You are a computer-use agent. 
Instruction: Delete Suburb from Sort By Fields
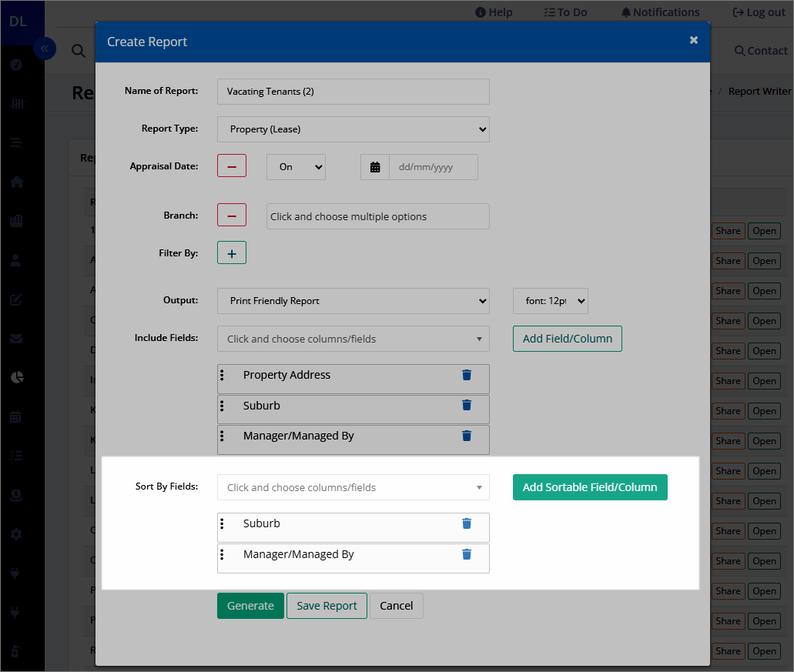click(x=467, y=523)
